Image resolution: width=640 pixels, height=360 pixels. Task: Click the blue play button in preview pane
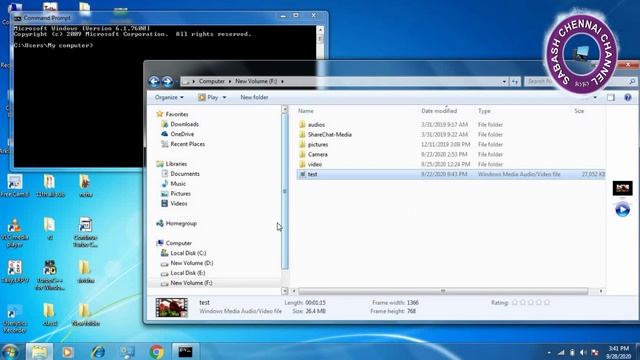(622, 210)
